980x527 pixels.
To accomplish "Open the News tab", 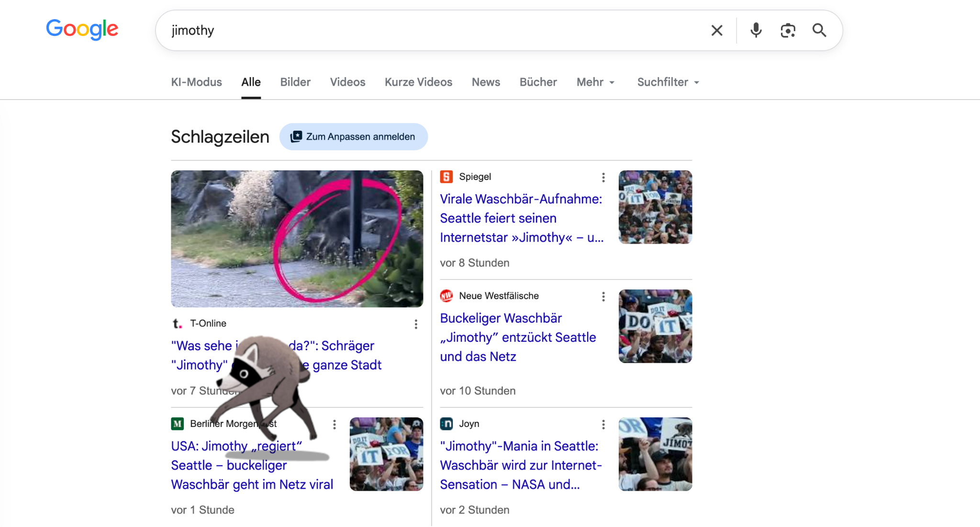I will [486, 82].
